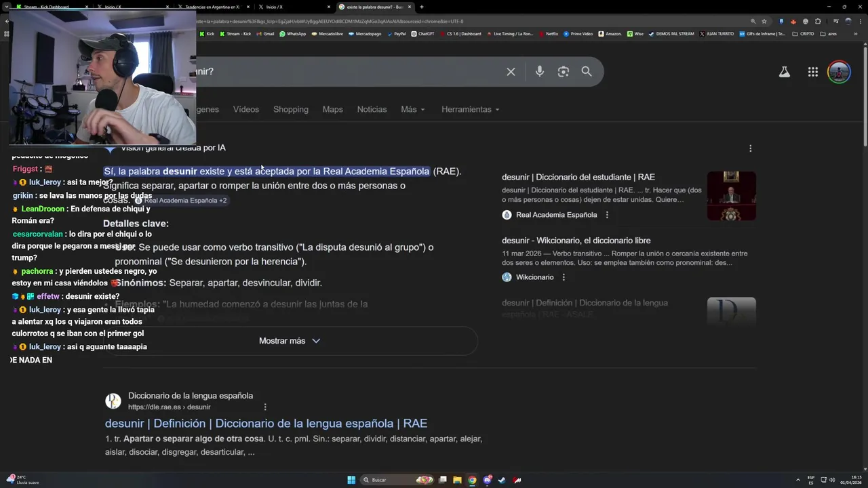Switch to the Noticias results tab

click(x=372, y=109)
